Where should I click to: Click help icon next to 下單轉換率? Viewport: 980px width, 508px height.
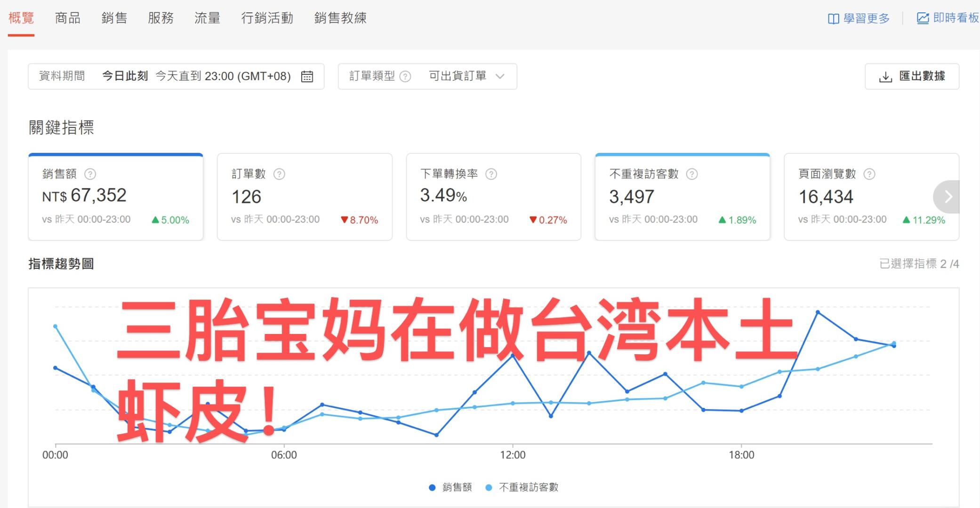point(491,174)
